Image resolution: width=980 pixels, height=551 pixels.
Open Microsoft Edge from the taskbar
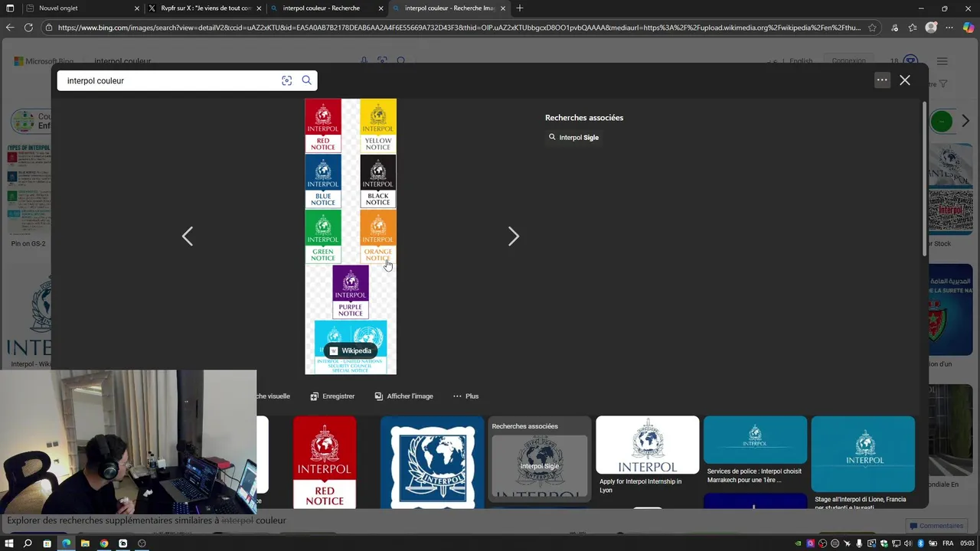pos(66,543)
